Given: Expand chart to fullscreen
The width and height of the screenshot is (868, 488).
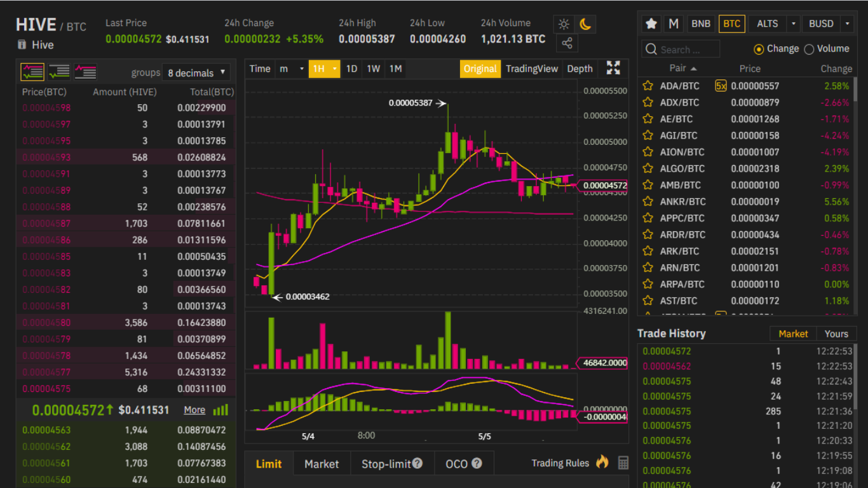Looking at the screenshot, I should coord(613,68).
